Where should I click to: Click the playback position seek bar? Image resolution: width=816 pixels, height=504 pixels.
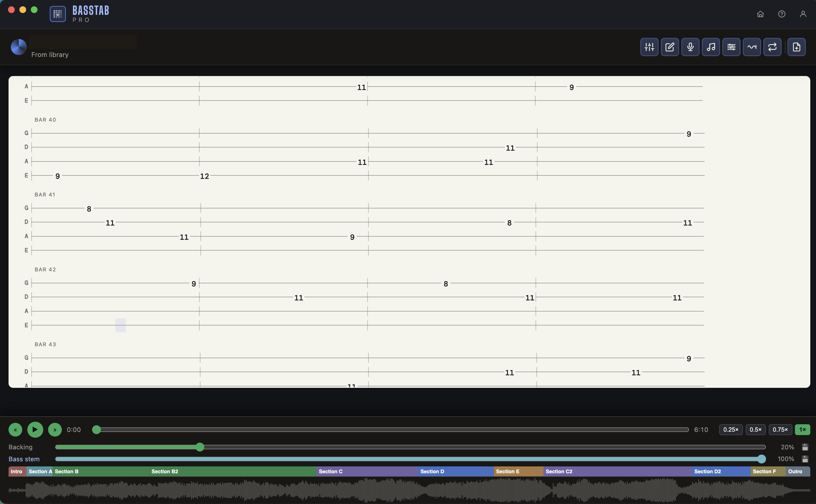[x=391, y=430]
